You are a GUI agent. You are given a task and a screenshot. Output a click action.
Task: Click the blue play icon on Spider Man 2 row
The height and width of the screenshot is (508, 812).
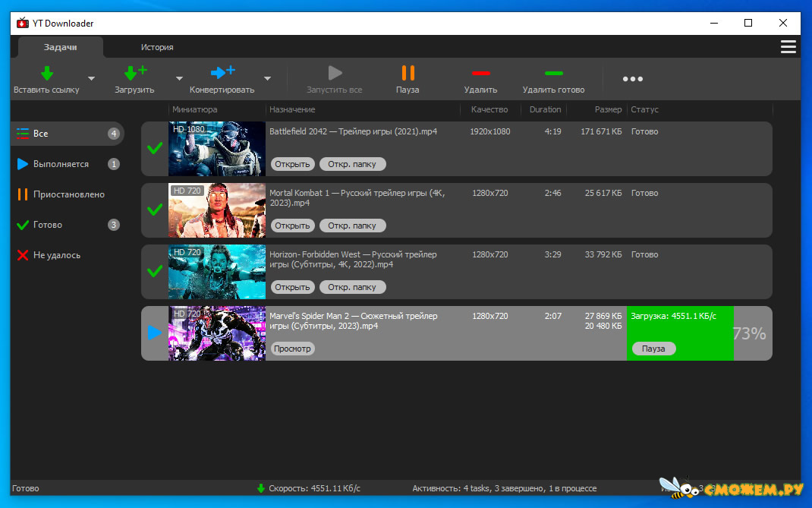click(154, 333)
